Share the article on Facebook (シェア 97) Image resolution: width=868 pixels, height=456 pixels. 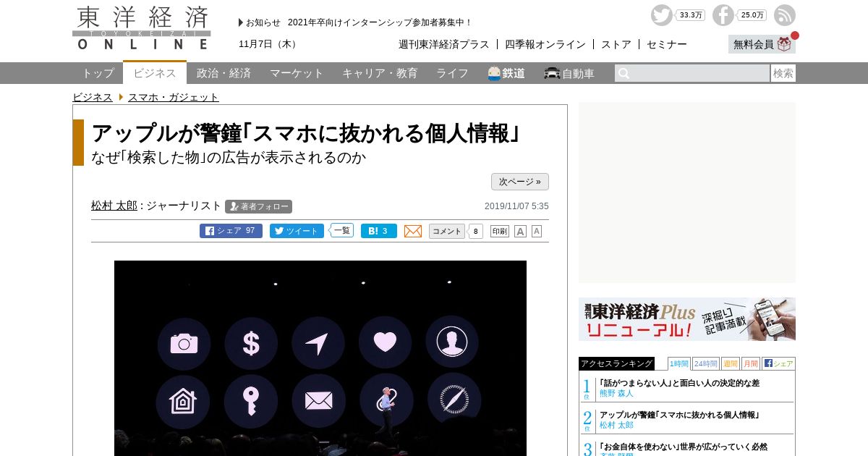231,231
